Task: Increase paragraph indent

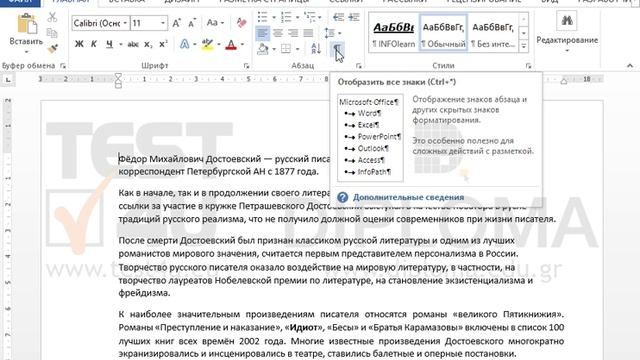Action: pos(354,17)
